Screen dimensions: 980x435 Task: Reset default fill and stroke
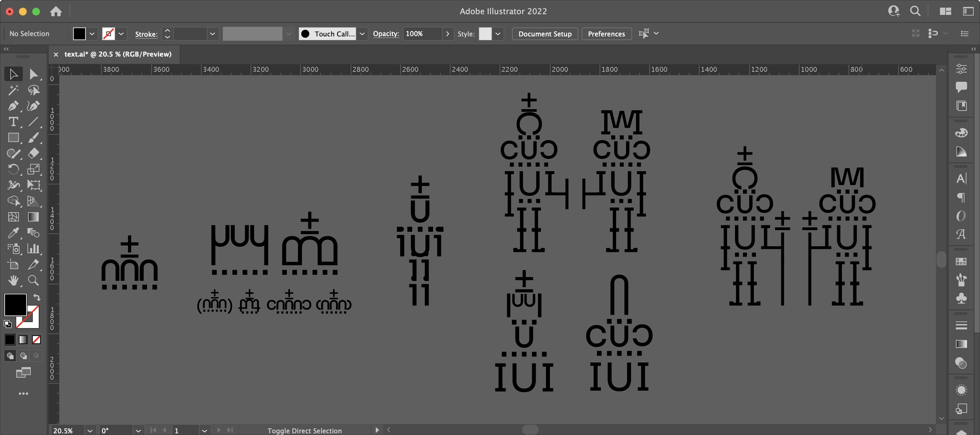point(8,324)
